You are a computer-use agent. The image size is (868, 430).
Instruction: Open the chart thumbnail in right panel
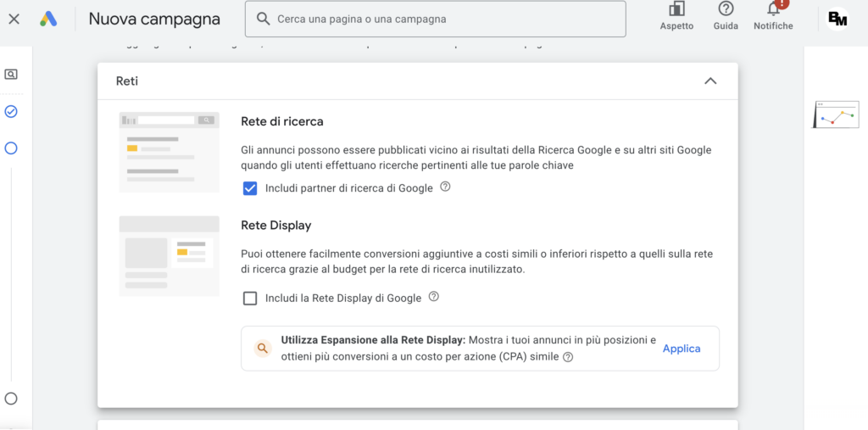point(836,114)
